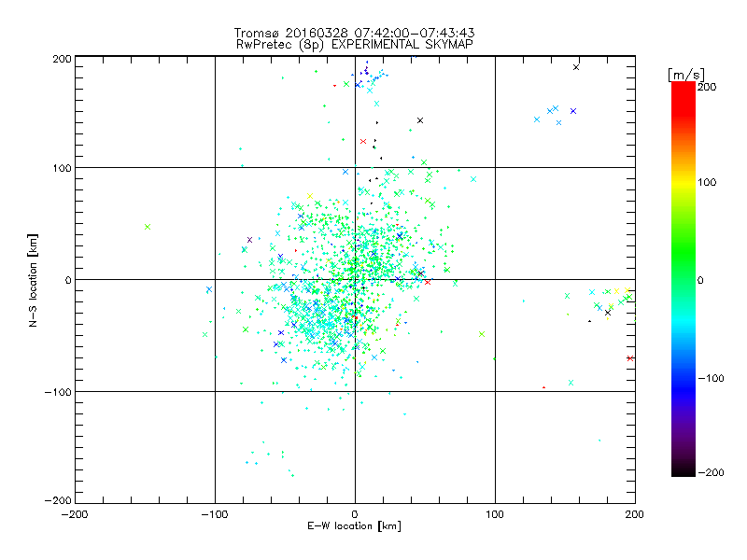Select the [m/s] unit label above the colorbar
Viewport: 747px width, 560px height.
686,75
